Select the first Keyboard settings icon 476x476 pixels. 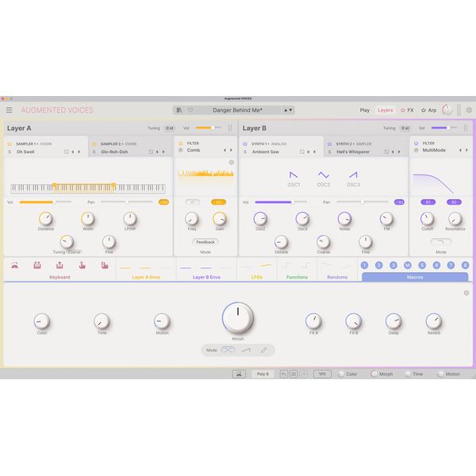click(x=14, y=265)
